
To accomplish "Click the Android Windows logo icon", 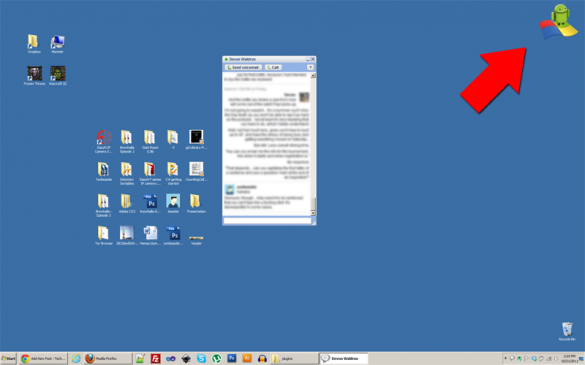I will (x=559, y=22).
